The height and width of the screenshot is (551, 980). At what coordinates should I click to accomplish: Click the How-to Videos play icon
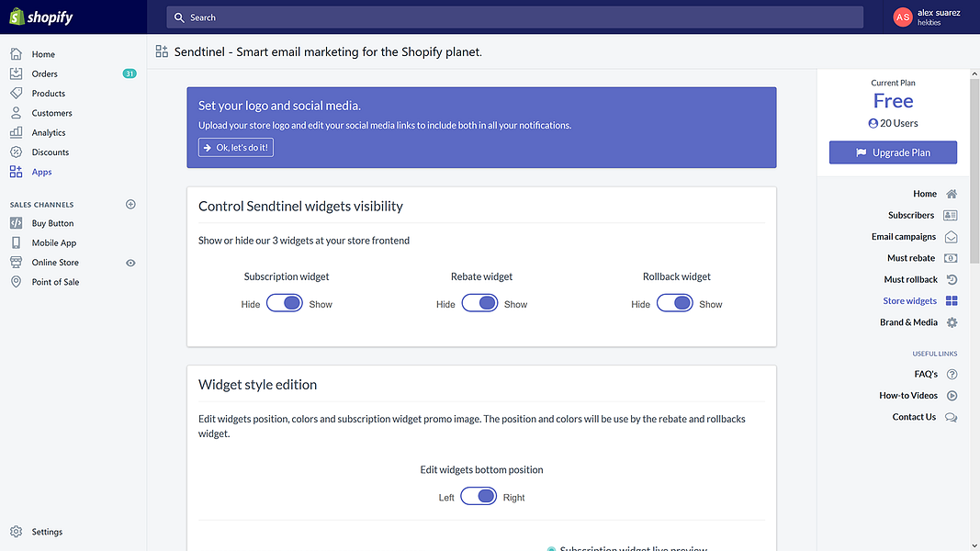[x=952, y=396]
